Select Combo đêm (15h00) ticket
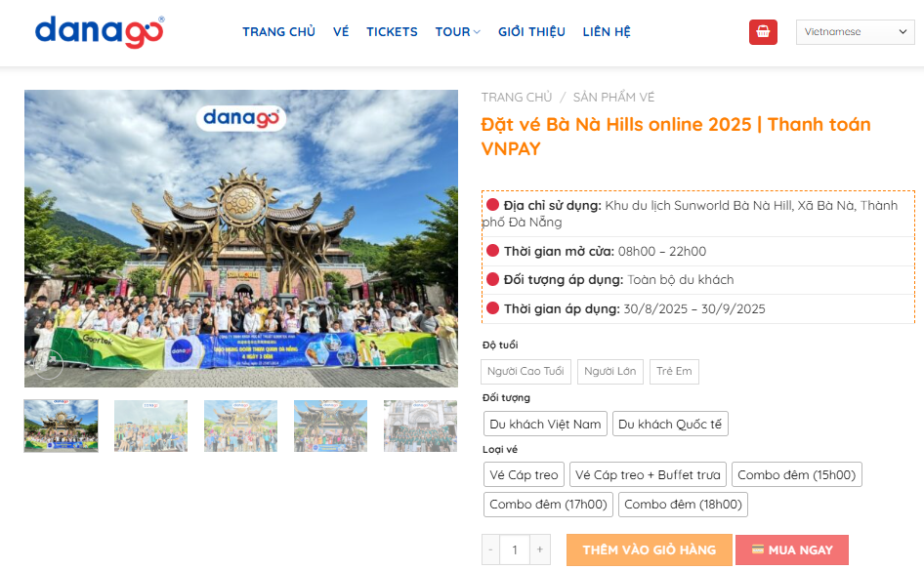 click(797, 474)
